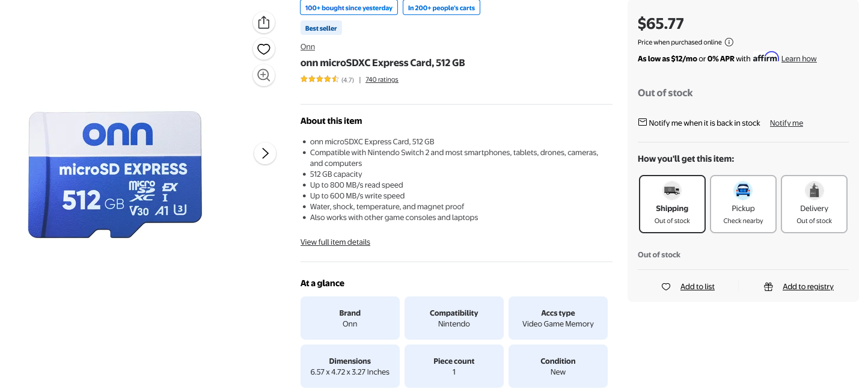Click Notify me link
Image resolution: width=868 pixels, height=392 pixels.
click(786, 123)
